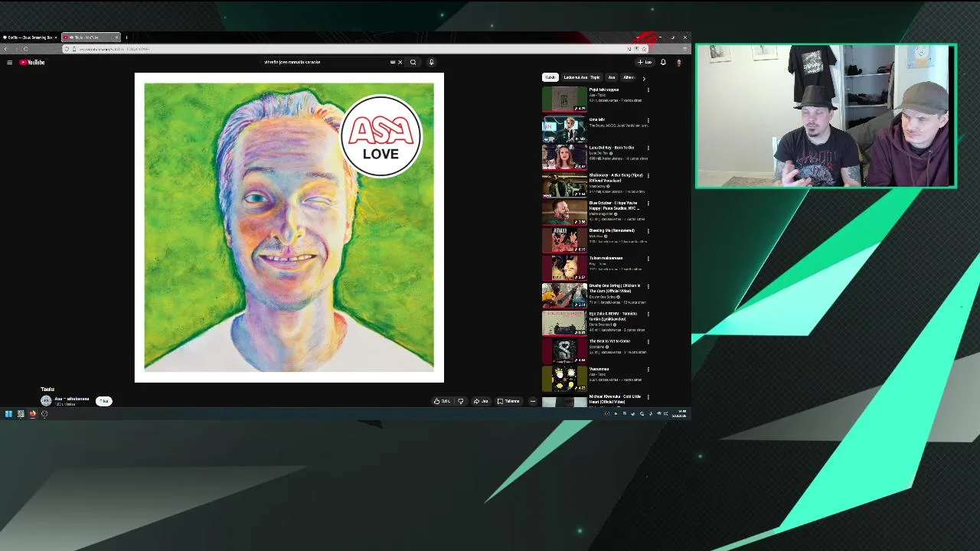The height and width of the screenshot is (551, 980).
Task: Open options for Bleeding Me video
Action: (648, 231)
